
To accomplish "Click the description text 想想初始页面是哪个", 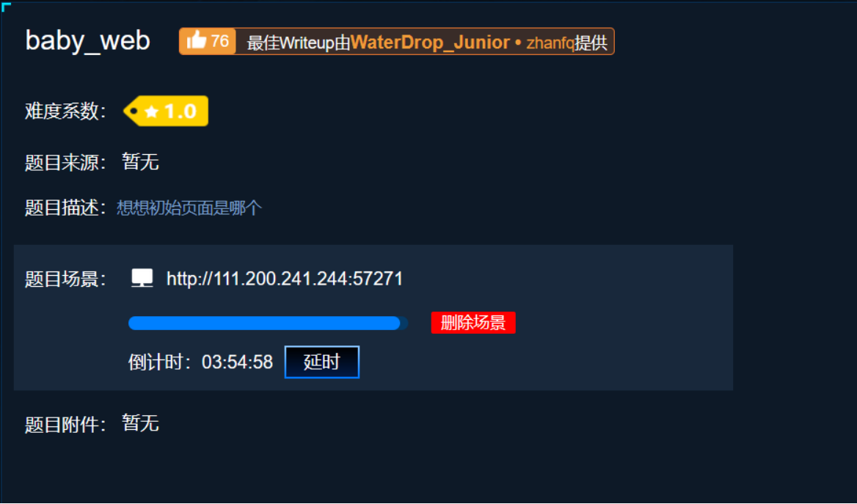I will tap(189, 208).
